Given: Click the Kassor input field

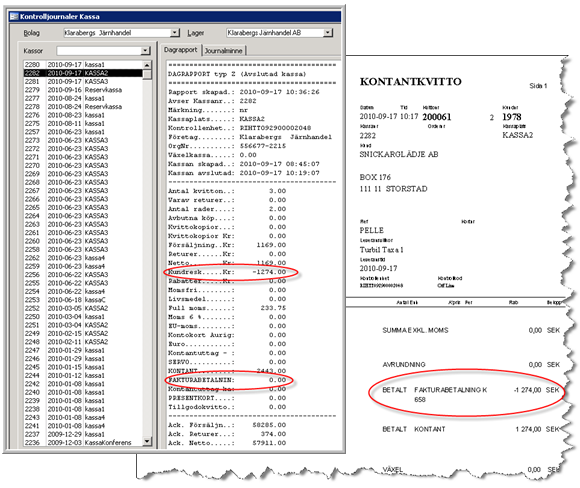Looking at the screenshot, I should (99, 51).
